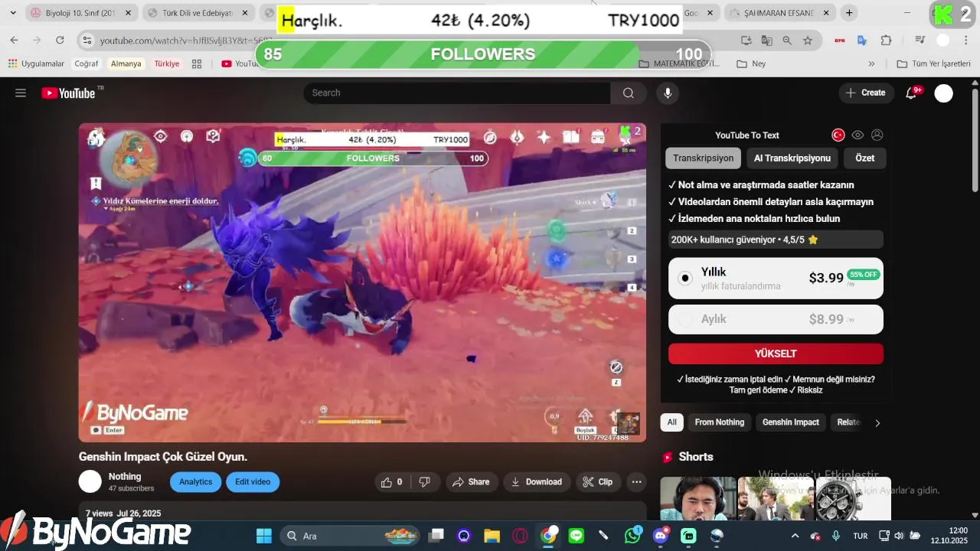
Task: Click the Edit video button
Action: (253, 482)
